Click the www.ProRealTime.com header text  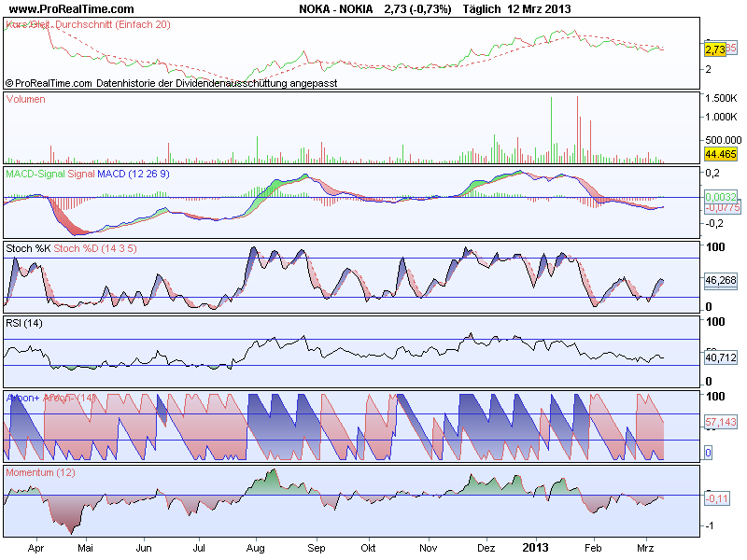(x=72, y=9)
